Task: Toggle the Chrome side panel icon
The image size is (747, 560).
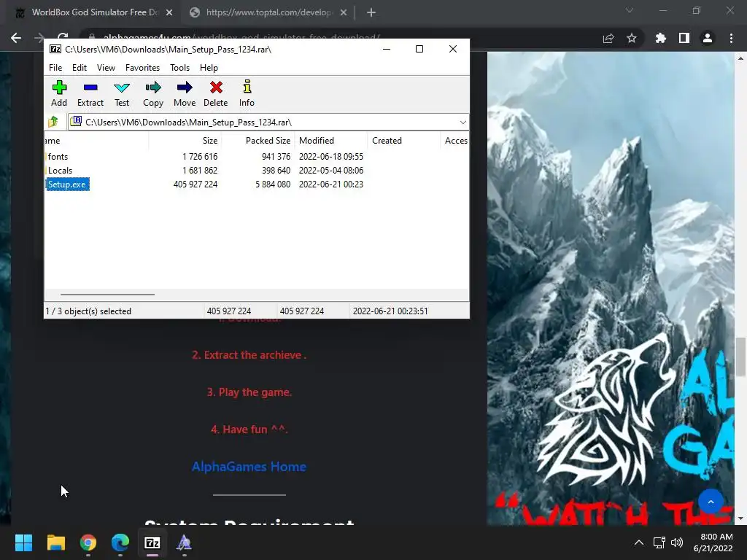Action: 684,38
